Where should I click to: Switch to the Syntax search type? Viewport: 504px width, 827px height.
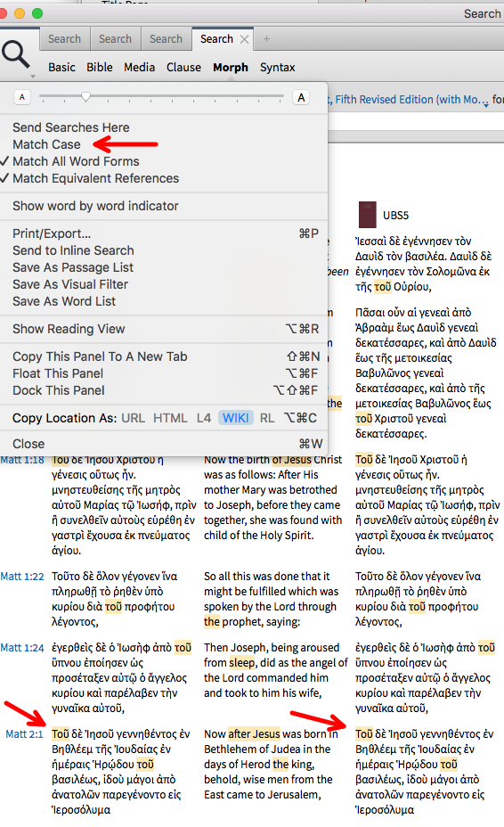point(277,68)
